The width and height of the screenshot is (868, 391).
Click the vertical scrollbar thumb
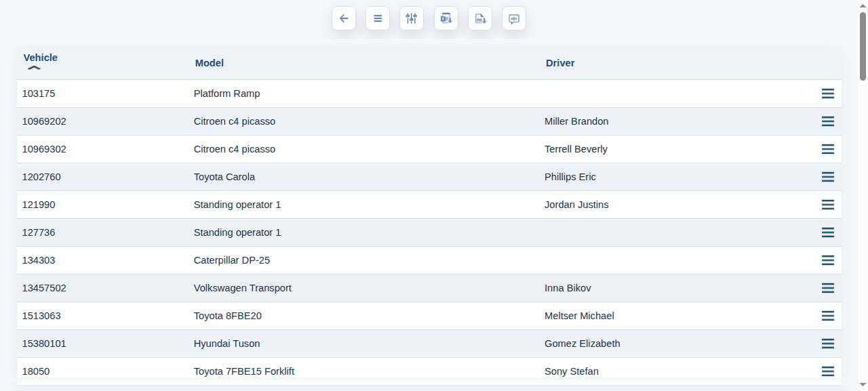[863, 46]
